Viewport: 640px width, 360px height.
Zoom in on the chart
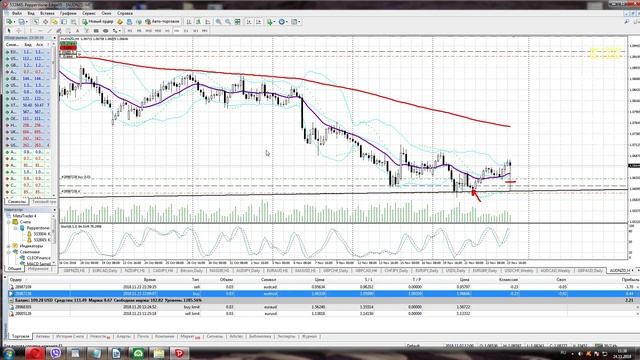point(218,22)
